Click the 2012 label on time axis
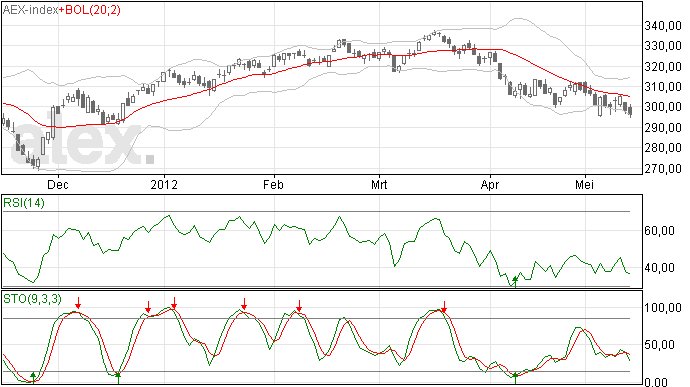690x387 pixels. coord(164,184)
